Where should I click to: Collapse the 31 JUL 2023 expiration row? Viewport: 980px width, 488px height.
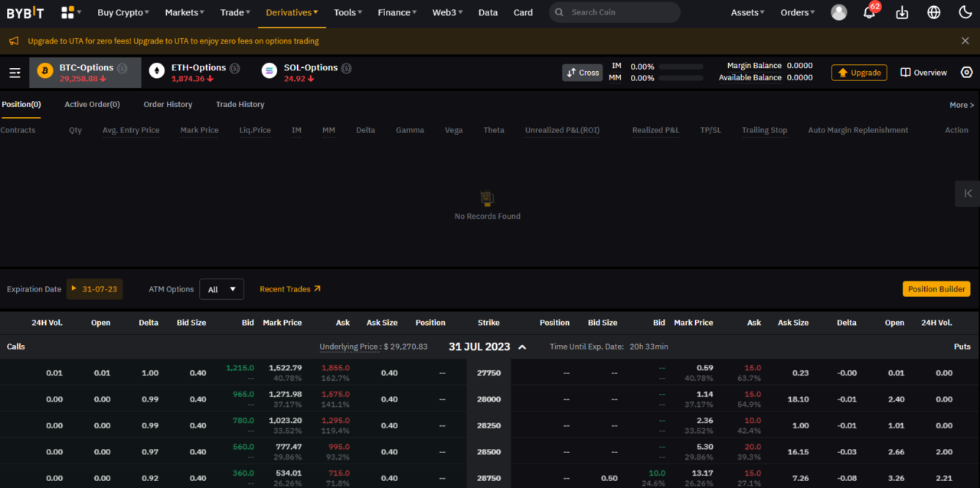(521, 346)
